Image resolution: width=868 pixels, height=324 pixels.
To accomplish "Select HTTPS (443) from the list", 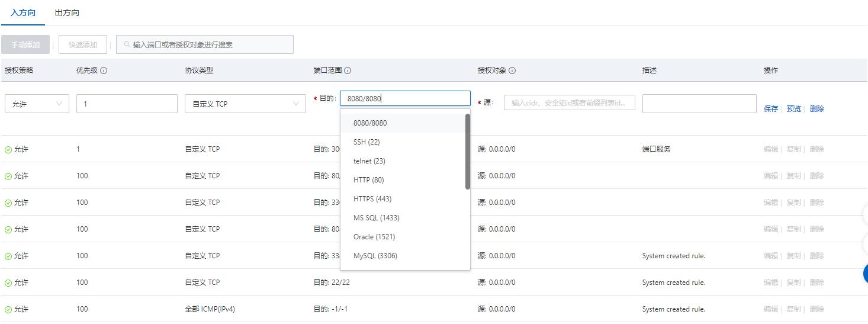I will coord(403,199).
